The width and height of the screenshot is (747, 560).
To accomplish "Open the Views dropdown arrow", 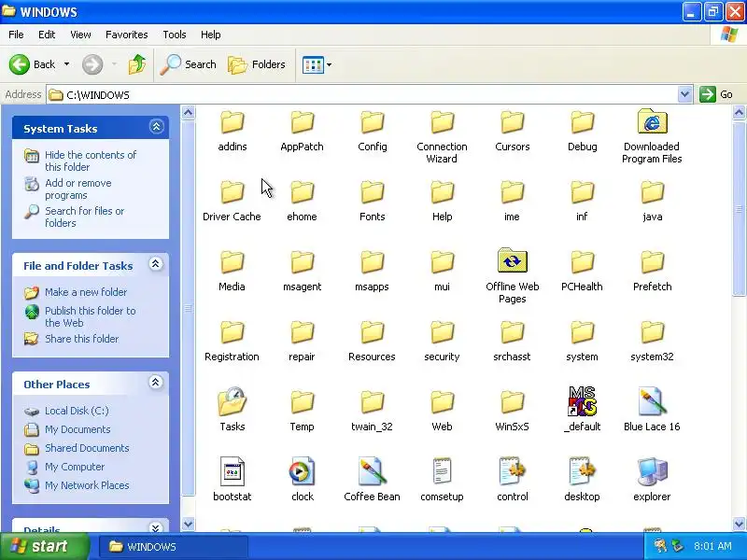I will pyautogui.click(x=330, y=64).
